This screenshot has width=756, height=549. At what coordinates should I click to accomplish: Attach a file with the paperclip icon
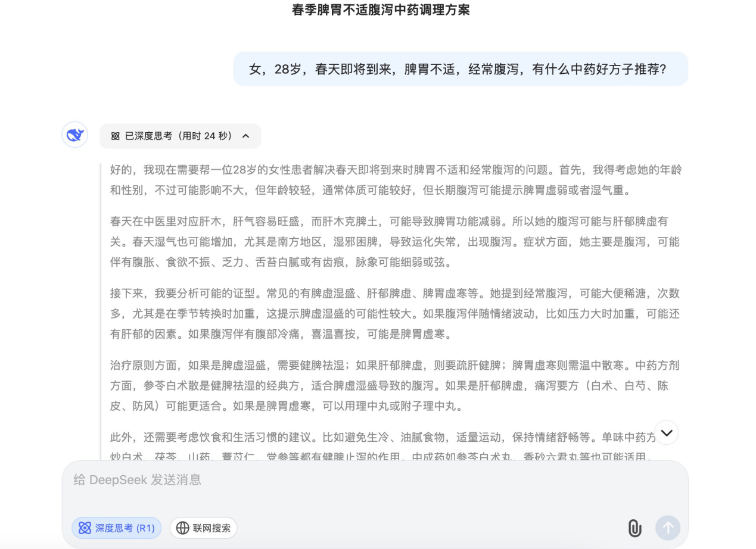634,528
